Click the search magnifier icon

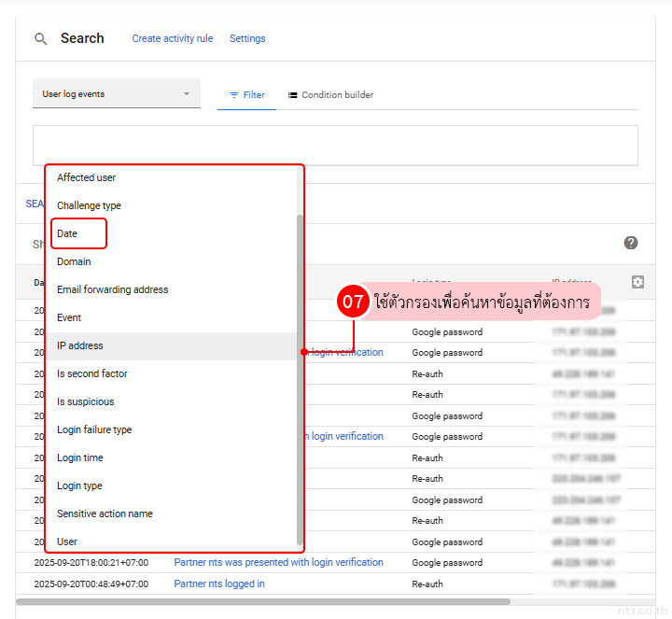pos(40,39)
